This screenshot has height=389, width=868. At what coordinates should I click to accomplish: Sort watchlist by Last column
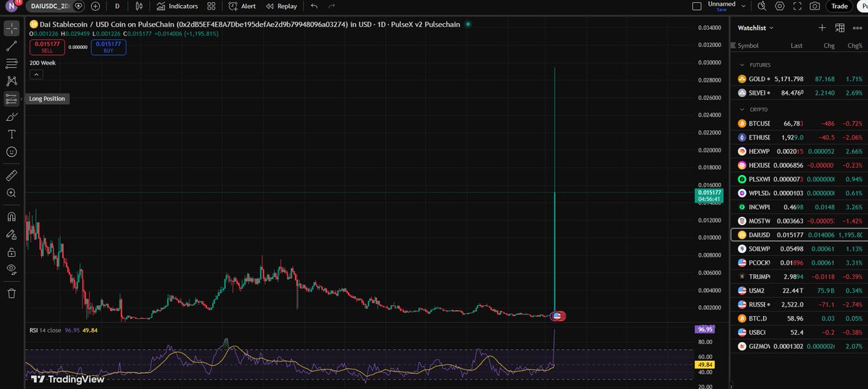[x=796, y=46]
